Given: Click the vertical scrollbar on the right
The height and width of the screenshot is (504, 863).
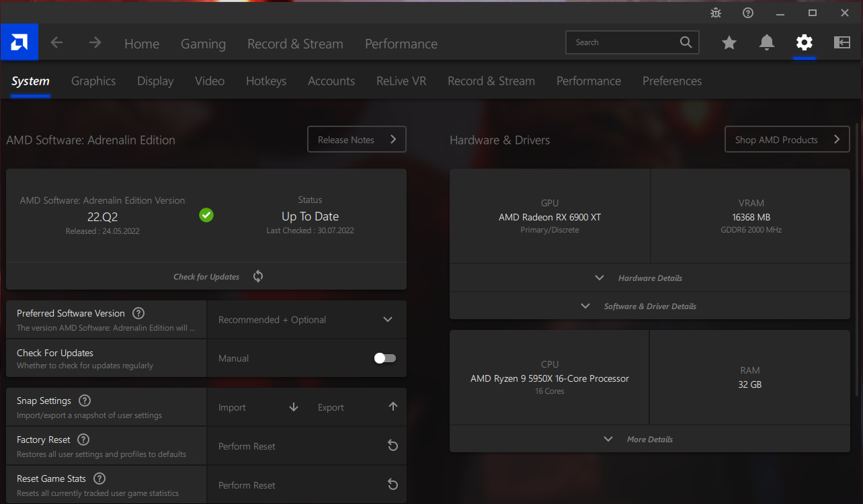Looking at the screenshot, I should [857, 259].
